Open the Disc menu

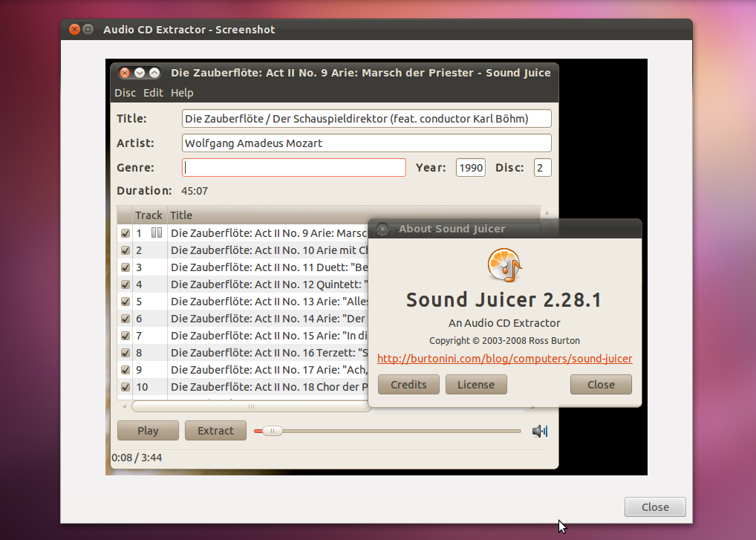click(125, 93)
